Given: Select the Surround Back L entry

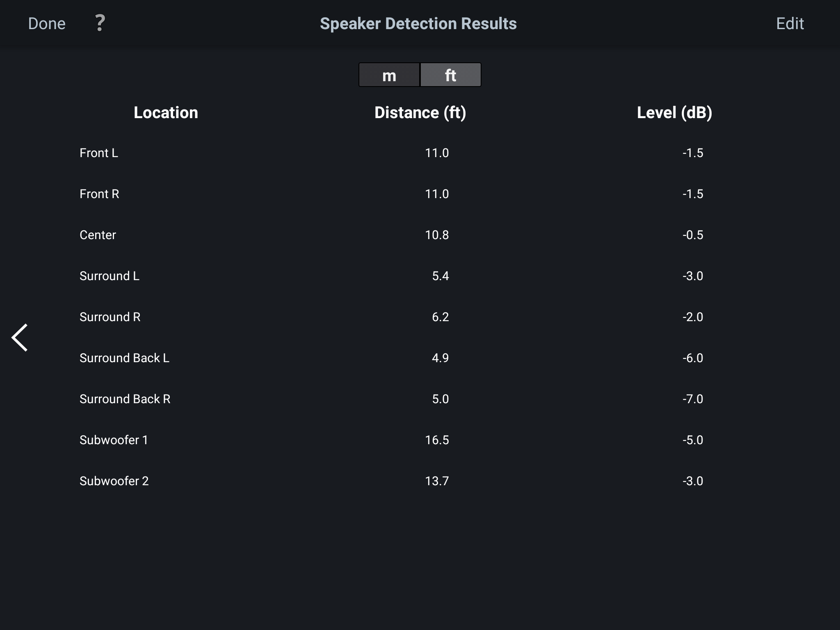Looking at the screenshot, I should point(124,358).
